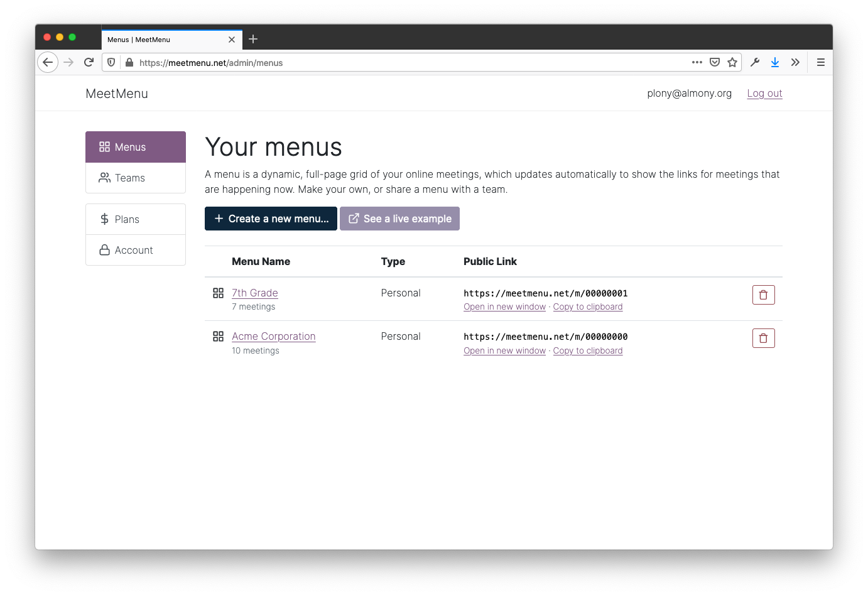Delete the 7th Grade menu with the trash icon
Screen dimensions: 868x596
(763, 295)
